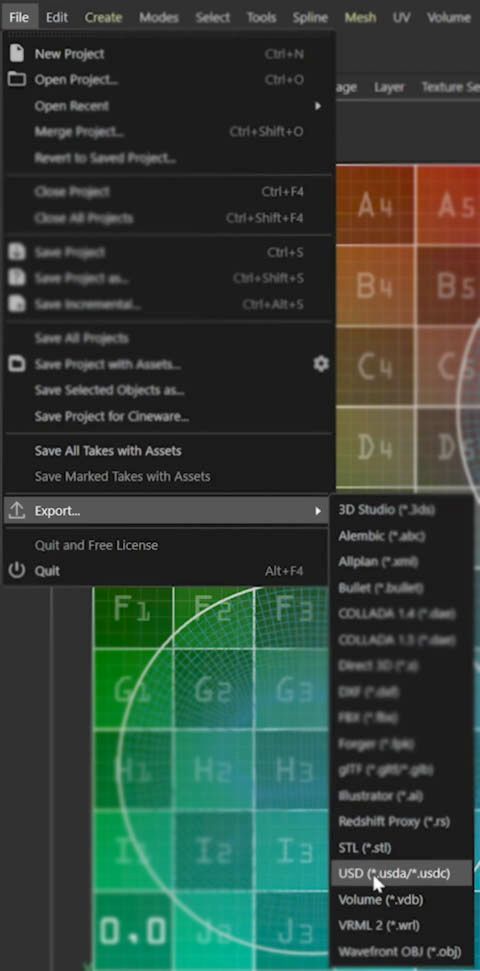Click the Save Project disk icon
The image size is (480, 971).
click(17, 252)
